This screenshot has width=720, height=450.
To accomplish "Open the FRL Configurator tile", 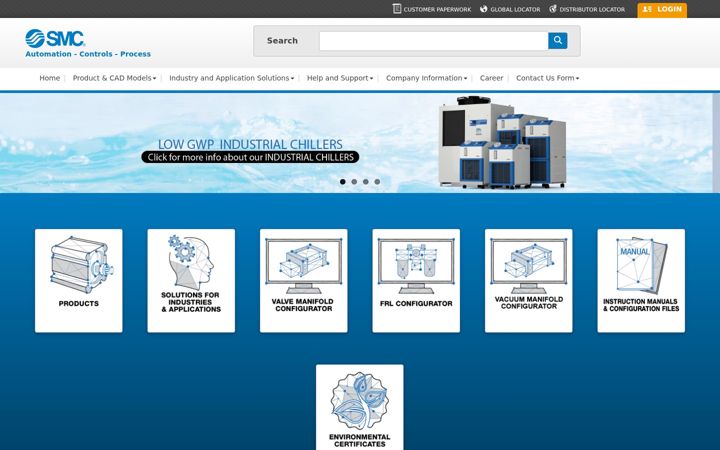I will tap(416, 281).
